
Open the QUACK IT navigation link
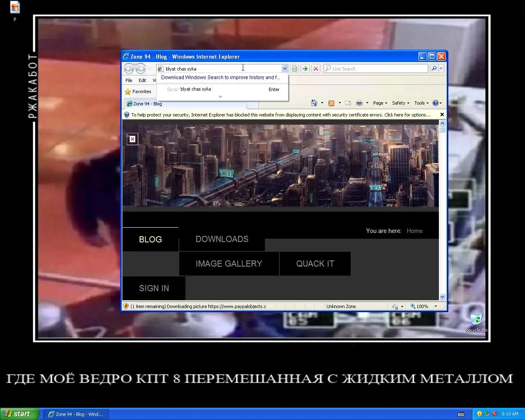[x=315, y=264]
